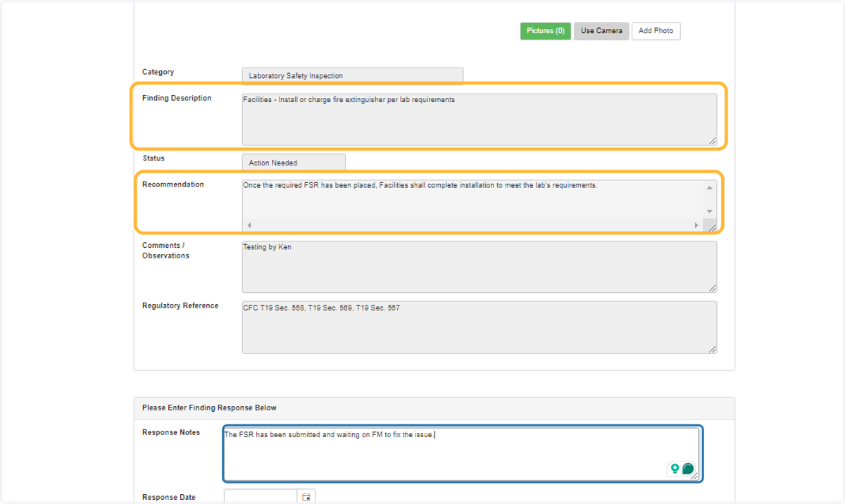Click the Use Camera button

pos(601,31)
